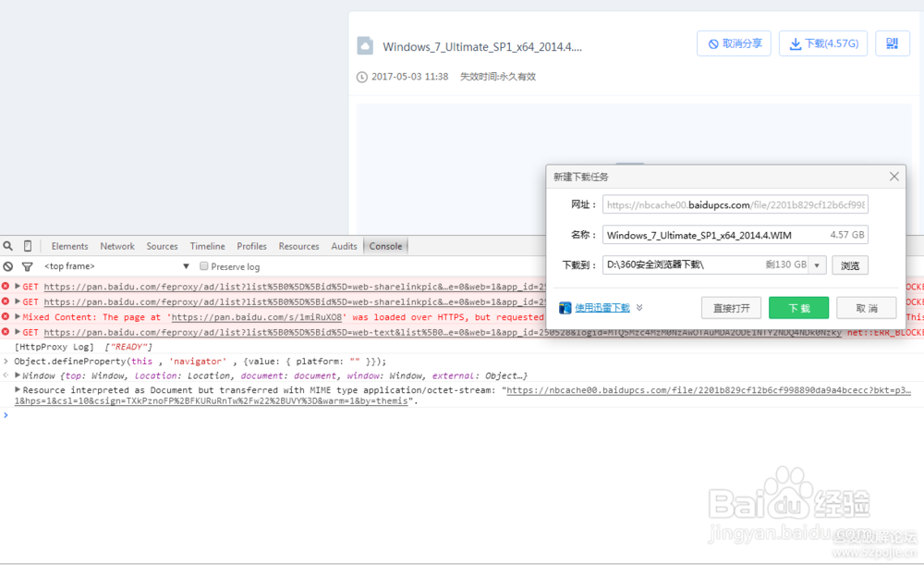Viewport: 924px width, 565px height.
Task: Click the DevTools inspect magnifier icon
Action: (7, 246)
